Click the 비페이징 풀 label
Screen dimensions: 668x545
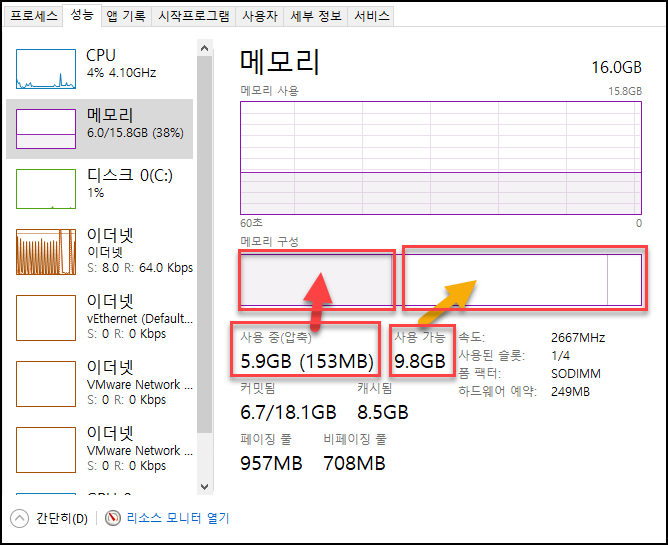coord(355,439)
